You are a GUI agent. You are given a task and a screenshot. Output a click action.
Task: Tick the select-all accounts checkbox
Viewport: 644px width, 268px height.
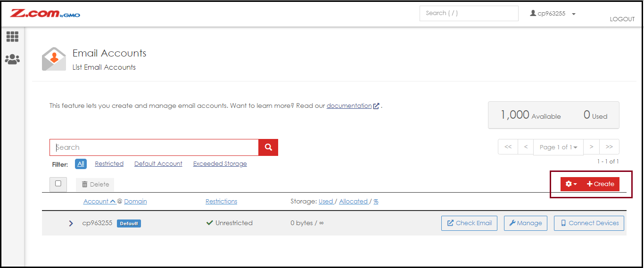point(58,184)
